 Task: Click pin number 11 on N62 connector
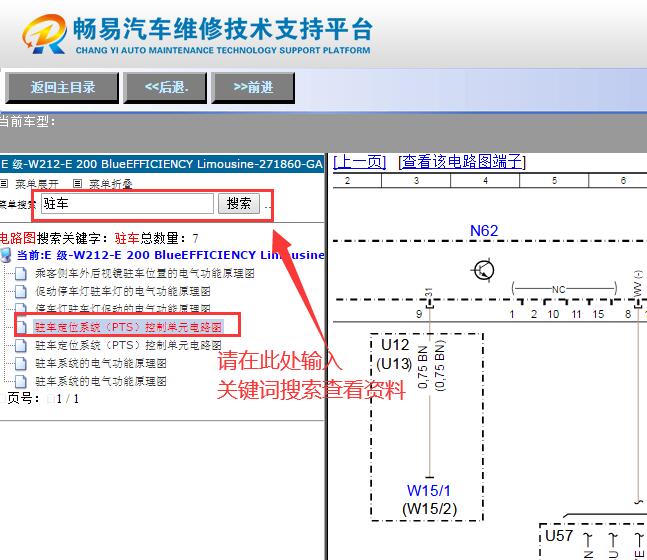point(576,314)
